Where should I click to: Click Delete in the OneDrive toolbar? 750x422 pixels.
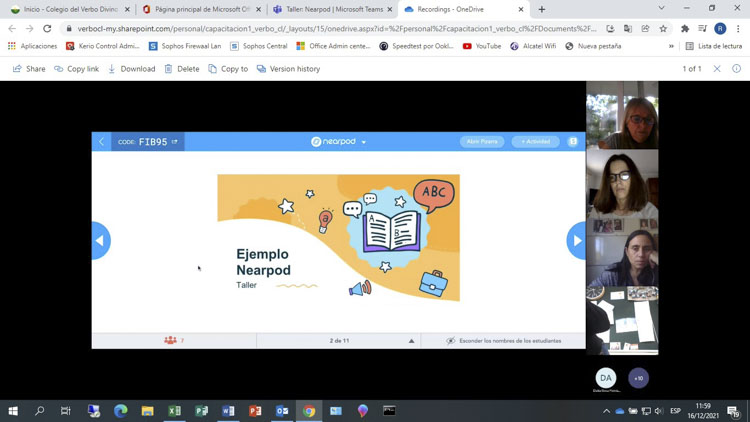(x=182, y=69)
